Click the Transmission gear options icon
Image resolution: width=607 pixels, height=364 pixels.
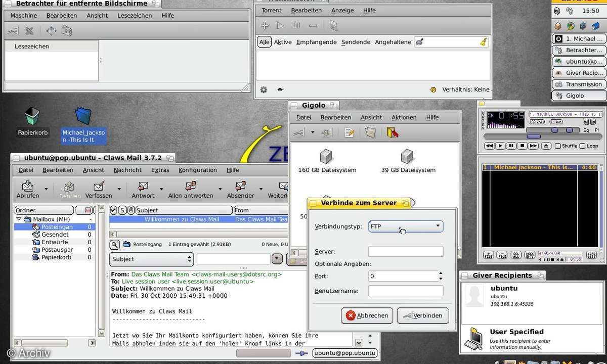[264, 89]
